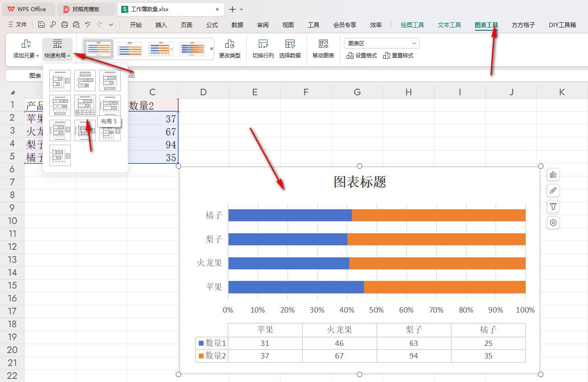Choose layout 4 in the quick layout gallery
Screen dimensions: 588x382
60,106
